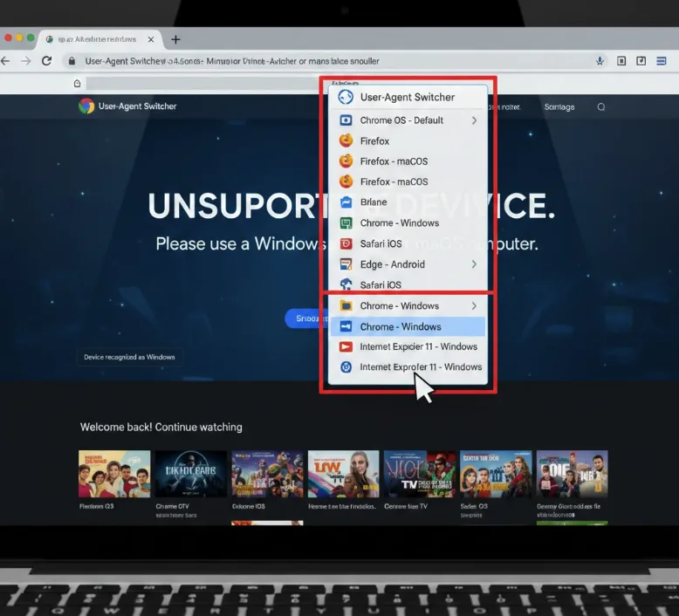Click the red icon beside Internet Expcier 11
This screenshot has width=679, height=616.
pyautogui.click(x=346, y=346)
